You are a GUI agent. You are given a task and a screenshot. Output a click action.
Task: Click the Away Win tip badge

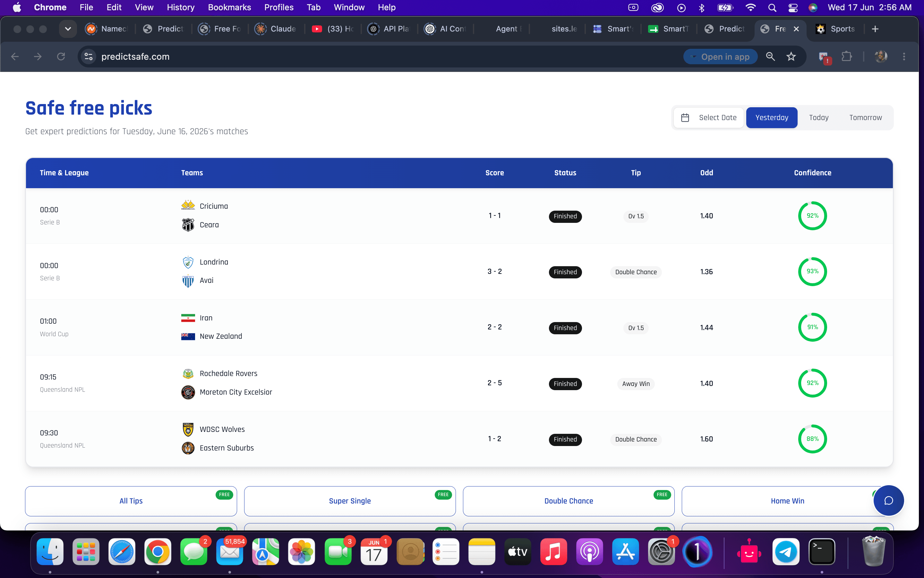coord(636,384)
